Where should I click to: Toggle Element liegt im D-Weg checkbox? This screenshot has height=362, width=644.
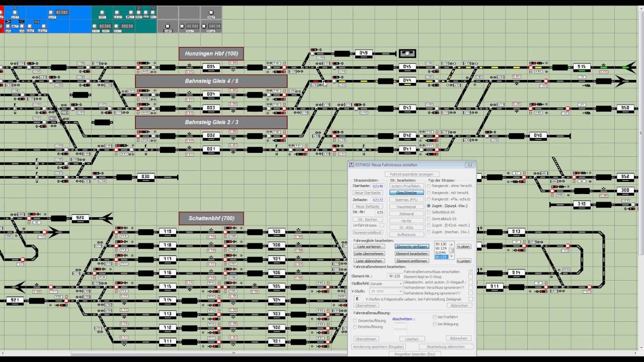tap(470, 277)
